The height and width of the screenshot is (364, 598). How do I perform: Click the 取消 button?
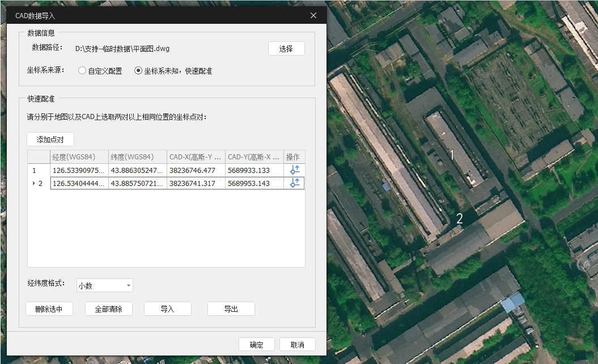[297, 345]
